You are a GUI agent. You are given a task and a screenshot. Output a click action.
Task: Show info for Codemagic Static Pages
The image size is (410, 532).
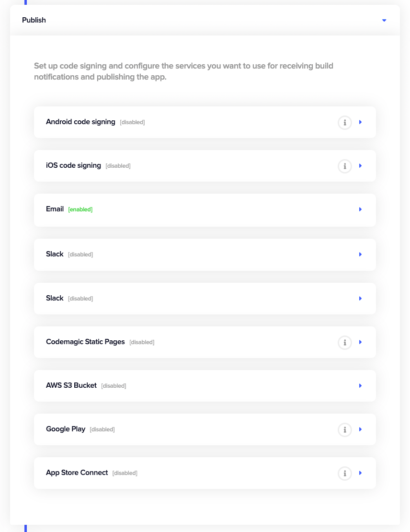click(x=344, y=343)
